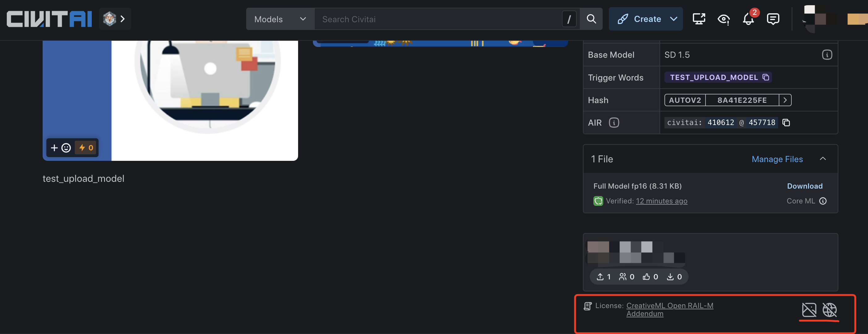Collapse the 1 File section
This screenshot has width=868, height=334.
[823, 159]
